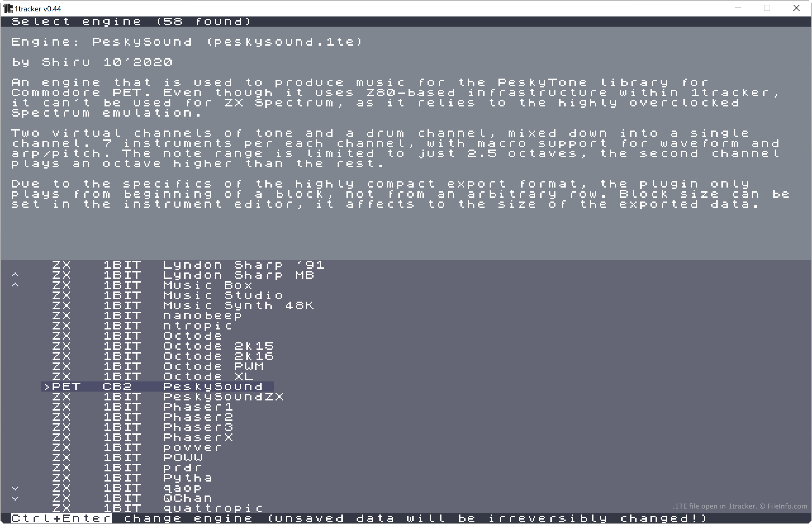Select the Octode PWM engine
This screenshot has width=812, height=524.
tap(158, 366)
